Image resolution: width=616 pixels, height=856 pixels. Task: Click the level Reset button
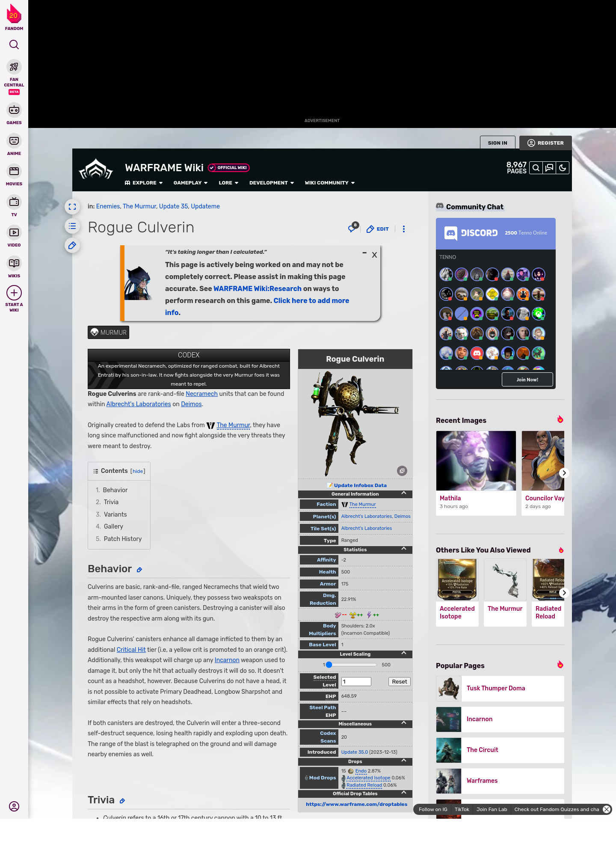(x=400, y=682)
